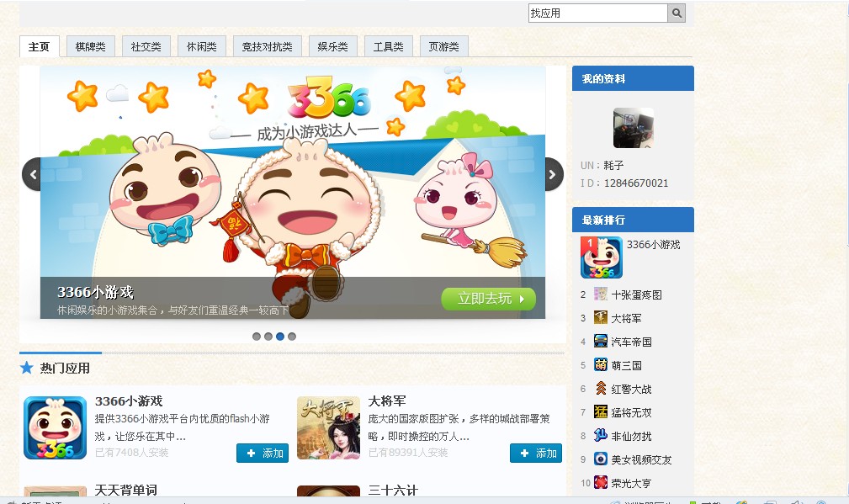
Task: Open 3366小游戏 title link in 热门应用
Action: click(x=129, y=401)
